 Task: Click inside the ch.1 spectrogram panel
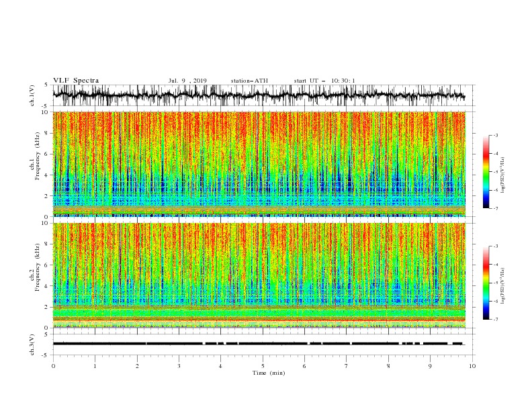point(259,164)
